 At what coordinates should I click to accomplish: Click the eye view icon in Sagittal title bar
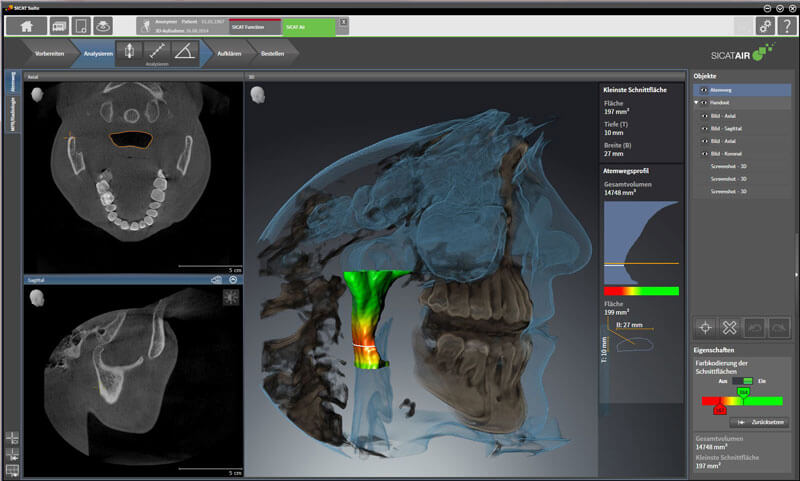(x=217, y=280)
